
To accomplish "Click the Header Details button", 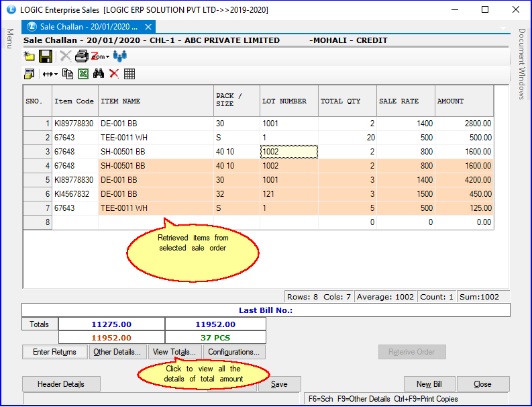I will click(61, 384).
